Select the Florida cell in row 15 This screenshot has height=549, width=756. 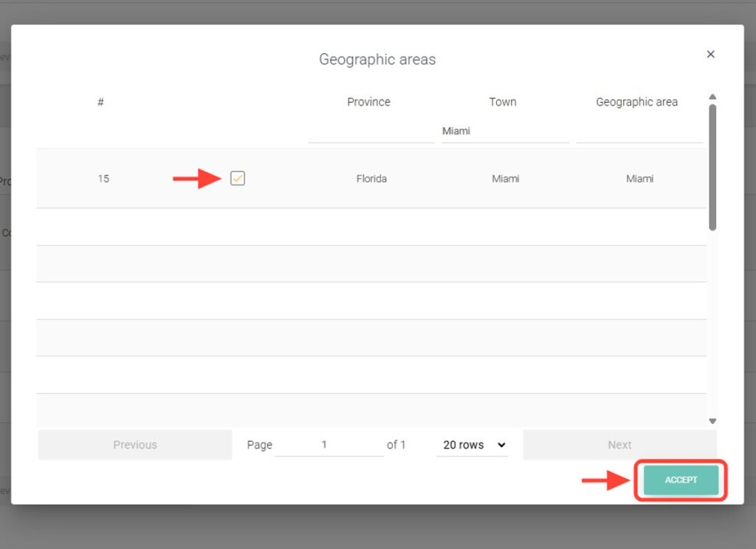coord(371,179)
